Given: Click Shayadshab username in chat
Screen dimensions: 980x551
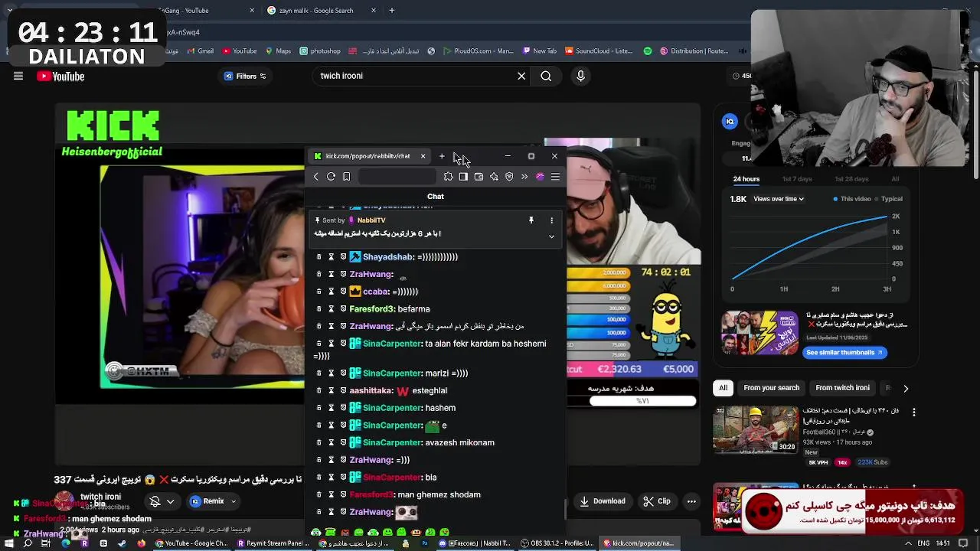Looking at the screenshot, I should coord(388,257).
